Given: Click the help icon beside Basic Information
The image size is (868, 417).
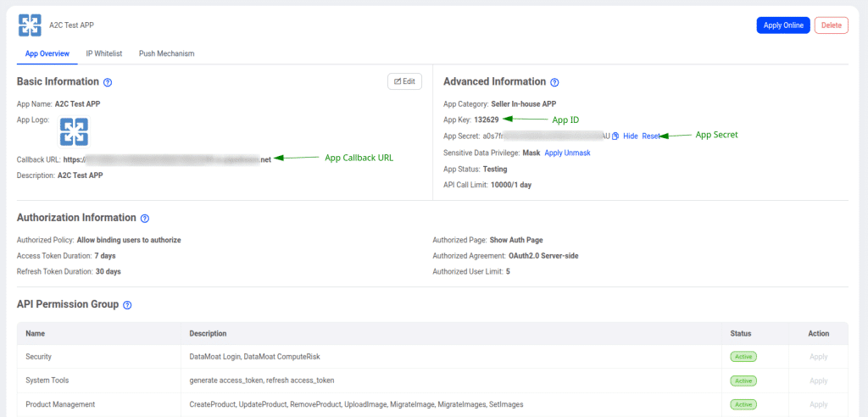Looking at the screenshot, I should [x=108, y=82].
